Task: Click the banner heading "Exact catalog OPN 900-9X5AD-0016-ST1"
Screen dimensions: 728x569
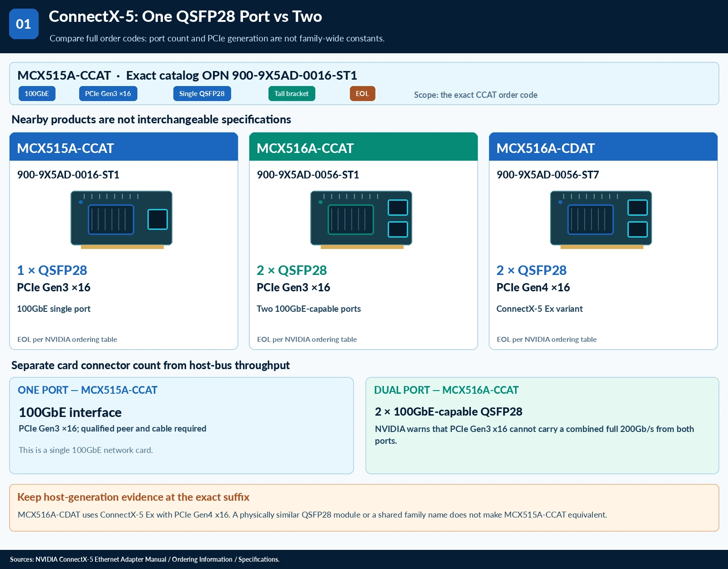Action: tap(241, 75)
